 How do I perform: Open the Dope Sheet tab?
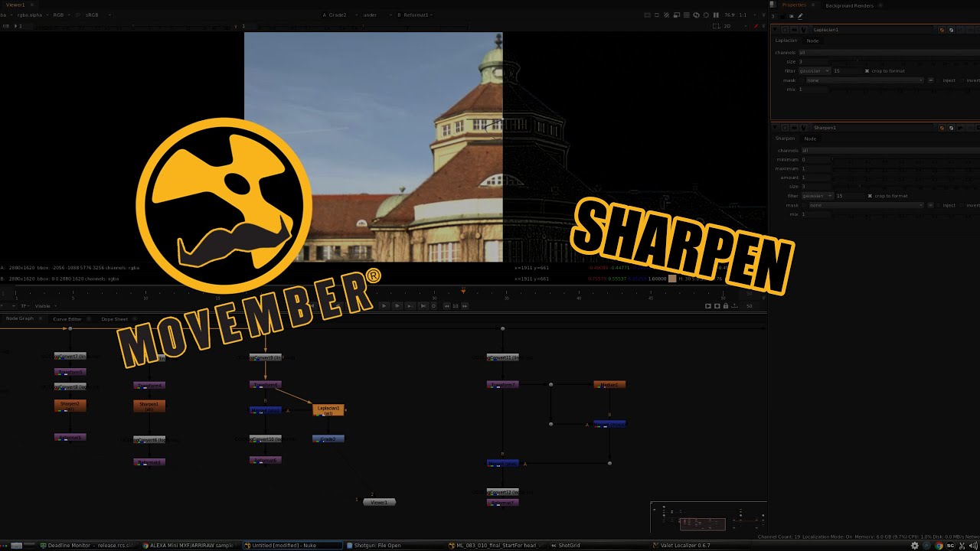pyautogui.click(x=115, y=318)
